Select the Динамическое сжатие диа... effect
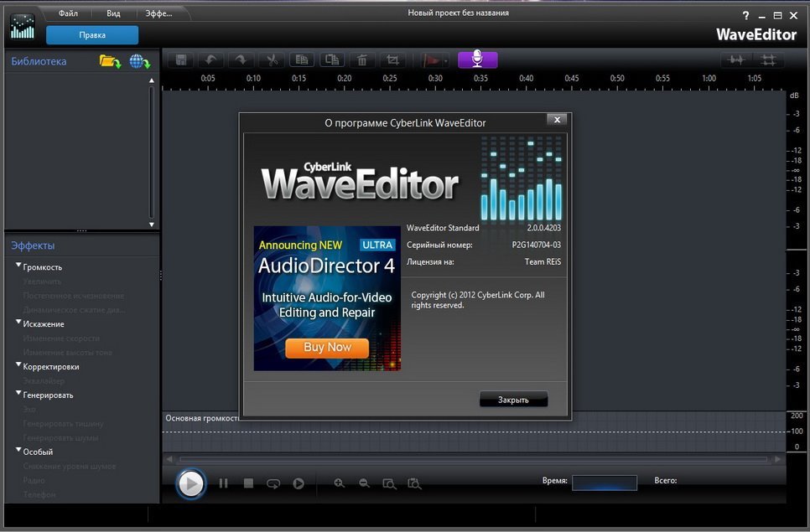The height and width of the screenshot is (532, 810). pos(74,310)
